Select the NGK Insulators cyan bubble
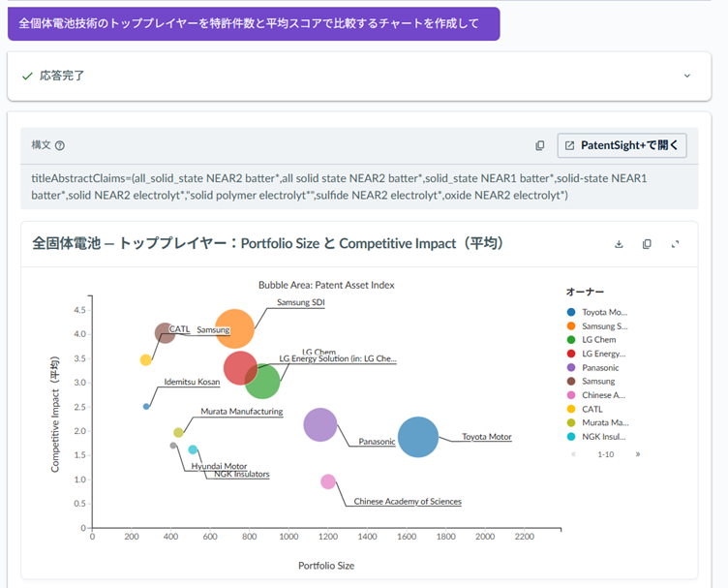The image size is (728, 588). tap(193, 449)
